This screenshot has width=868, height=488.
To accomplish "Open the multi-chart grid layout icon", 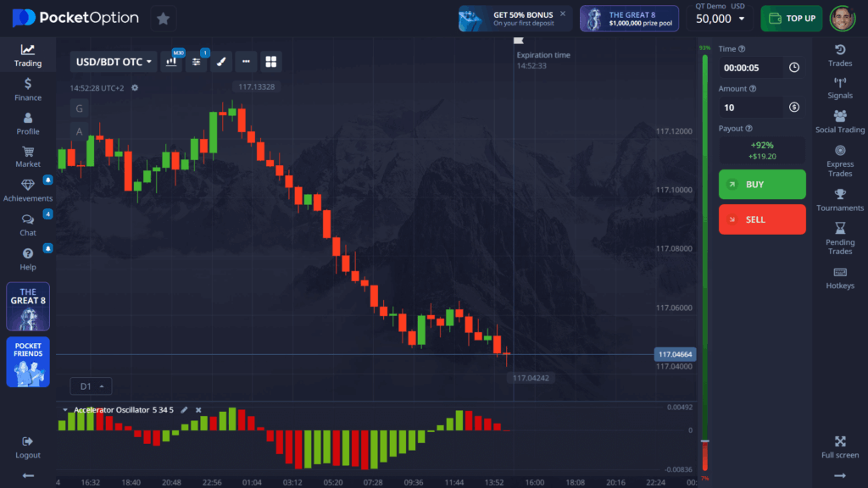I will pos(271,62).
